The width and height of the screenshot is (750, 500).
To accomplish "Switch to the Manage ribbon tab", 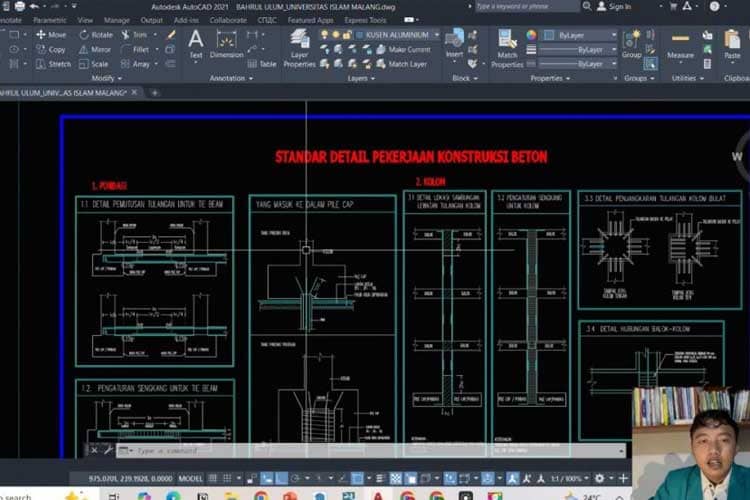I will pyautogui.click(x=117, y=20).
